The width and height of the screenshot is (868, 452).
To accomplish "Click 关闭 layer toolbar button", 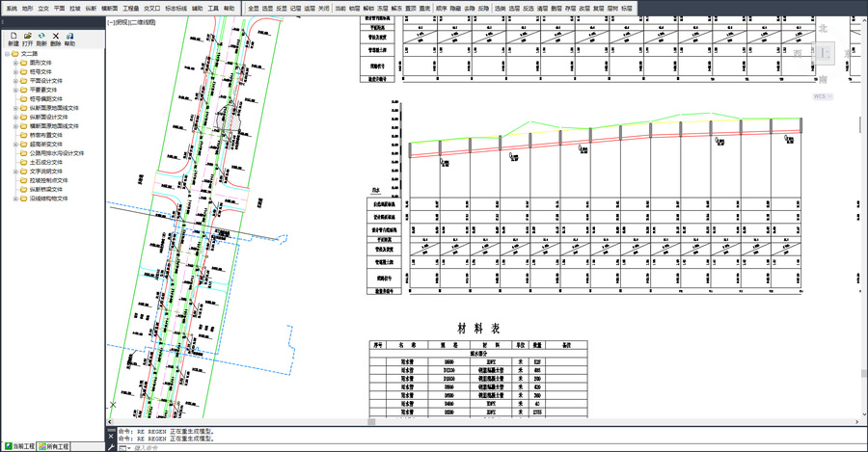I will (324, 9).
